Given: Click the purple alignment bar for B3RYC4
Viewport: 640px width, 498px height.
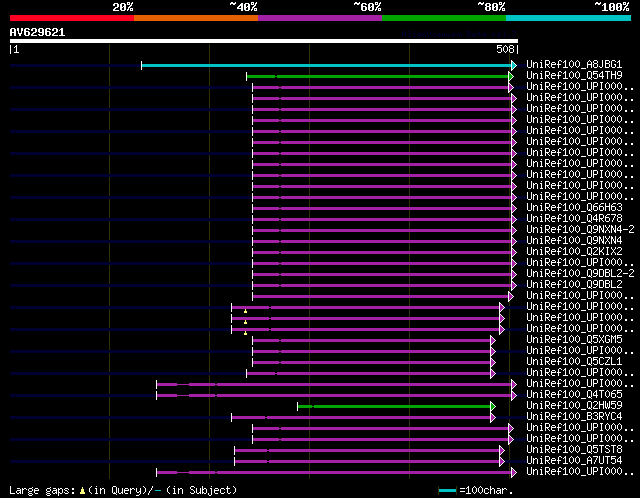Looking at the screenshot, I should [x=361, y=418].
